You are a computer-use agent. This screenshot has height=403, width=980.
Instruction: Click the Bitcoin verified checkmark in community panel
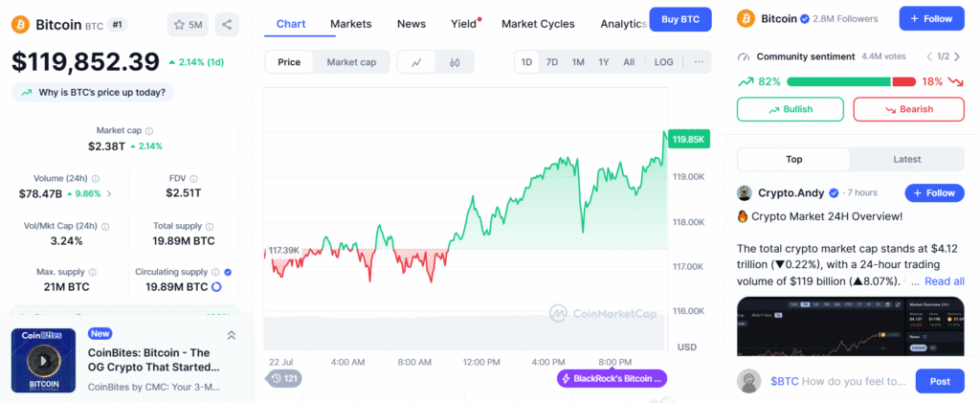tap(805, 19)
